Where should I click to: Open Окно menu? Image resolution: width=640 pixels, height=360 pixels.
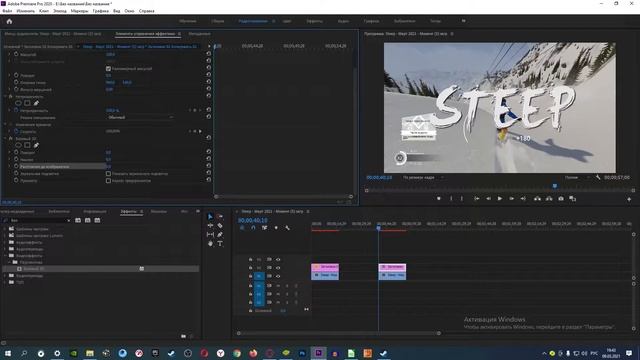129,11
